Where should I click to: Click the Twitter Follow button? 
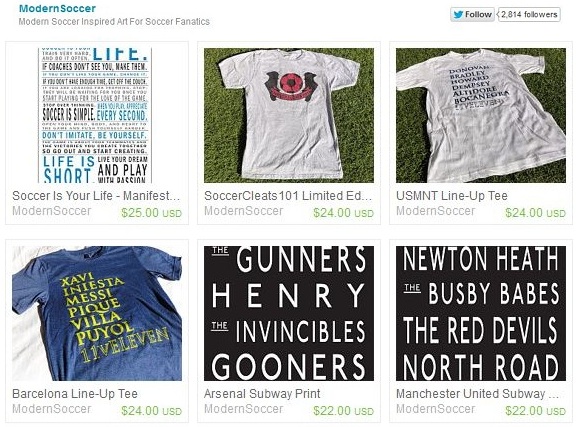[472, 15]
